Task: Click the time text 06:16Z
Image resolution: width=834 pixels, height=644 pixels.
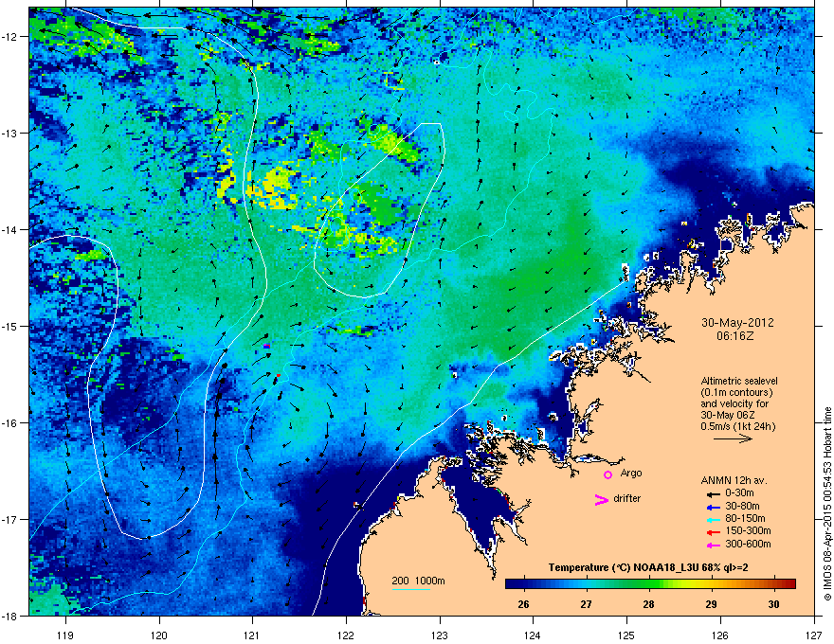Action: 735,336
